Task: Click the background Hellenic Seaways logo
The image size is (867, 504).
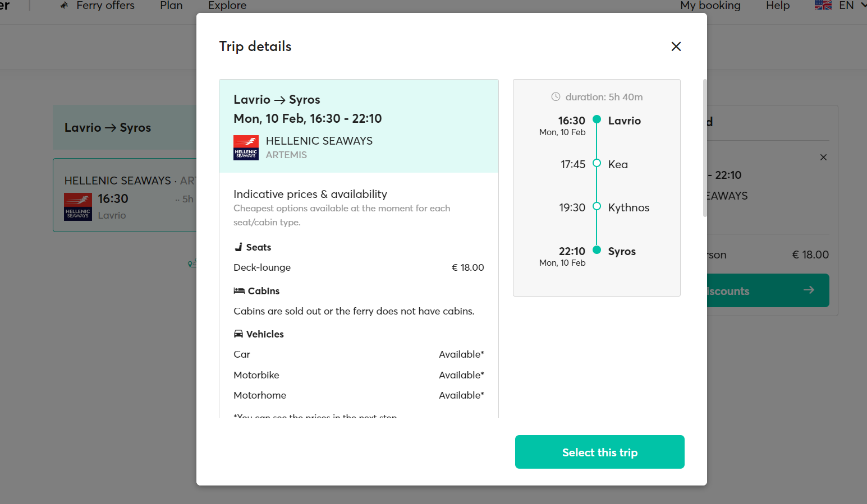Action: pos(78,207)
